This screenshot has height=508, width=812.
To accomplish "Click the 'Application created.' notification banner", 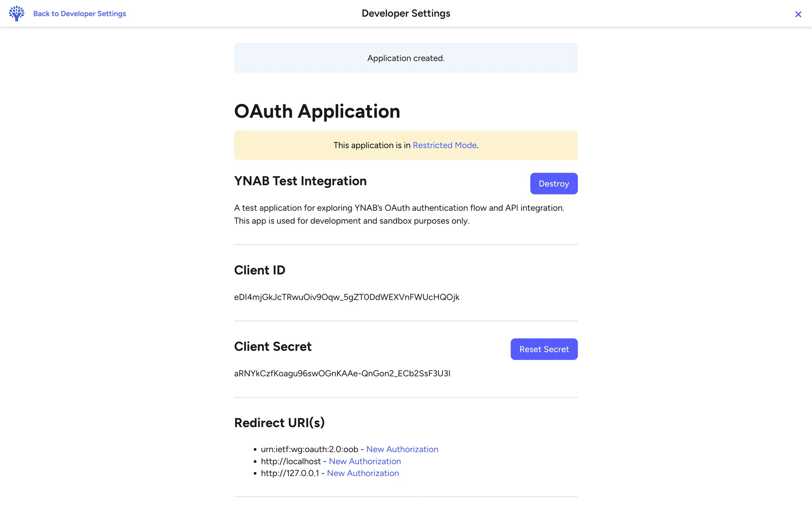I will pyautogui.click(x=406, y=58).
